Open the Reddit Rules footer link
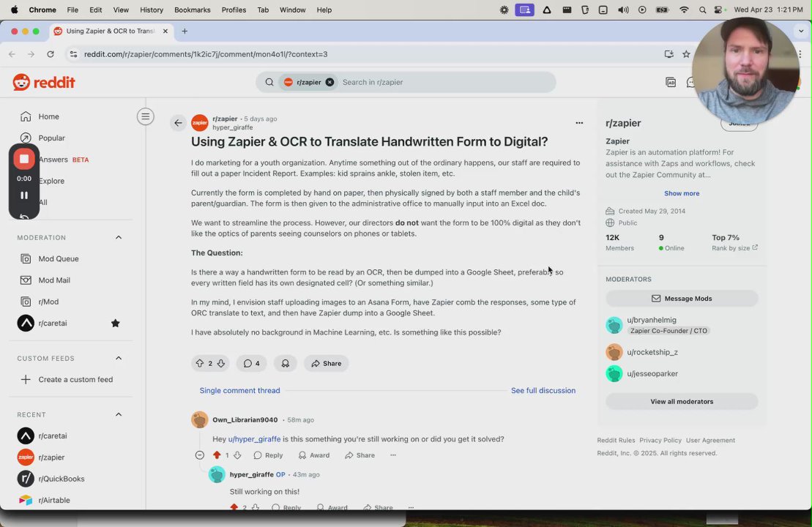 pos(616,440)
